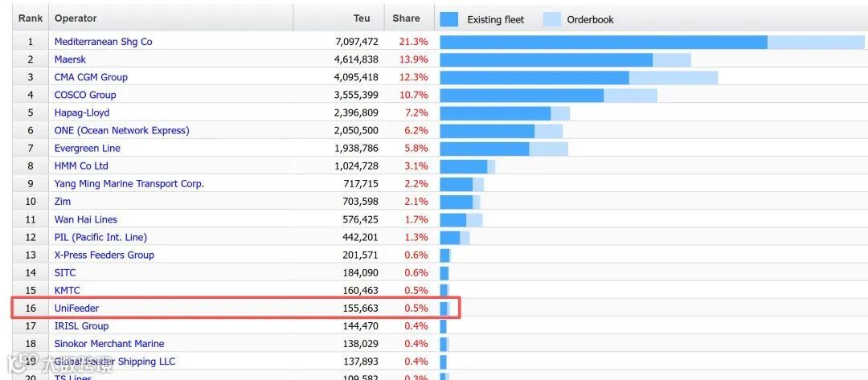Screen dimensions: 868x380
Task: Click the 5.8% share value
Action: coord(416,149)
